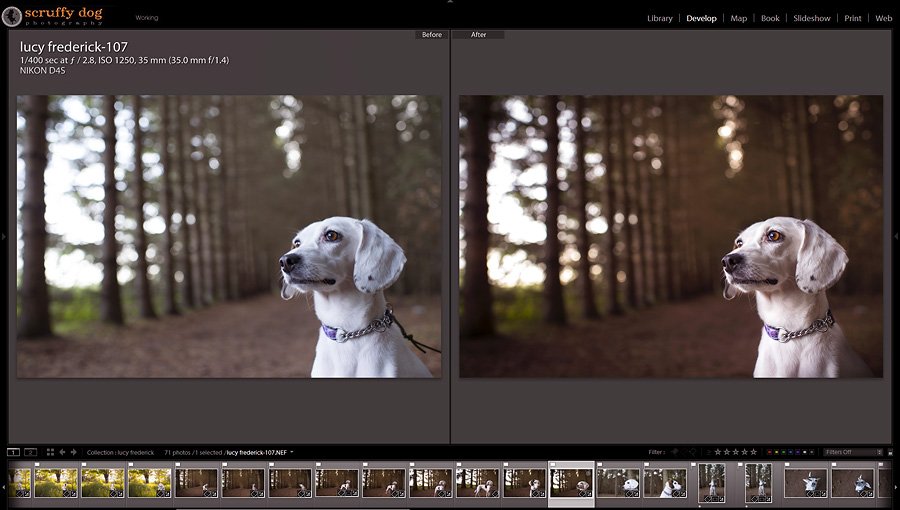Click the After view label

(478, 35)
